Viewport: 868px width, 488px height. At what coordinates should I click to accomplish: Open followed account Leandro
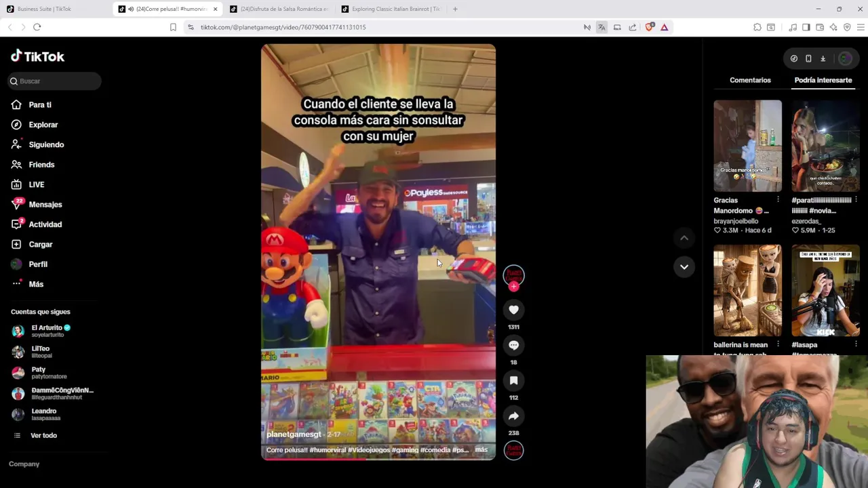[36, 414]
